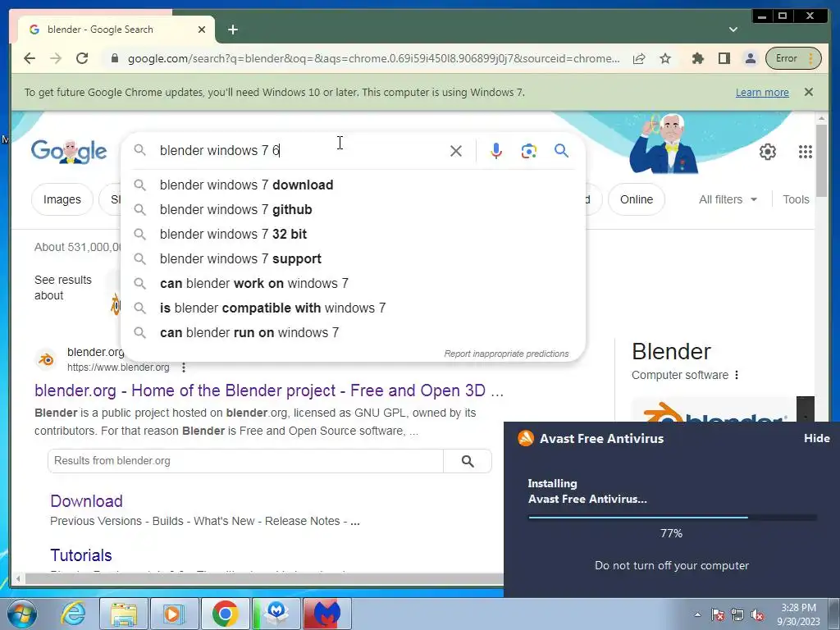Open Google search settings gear
The width and height of the screenshot is (840, 630).
768,152
